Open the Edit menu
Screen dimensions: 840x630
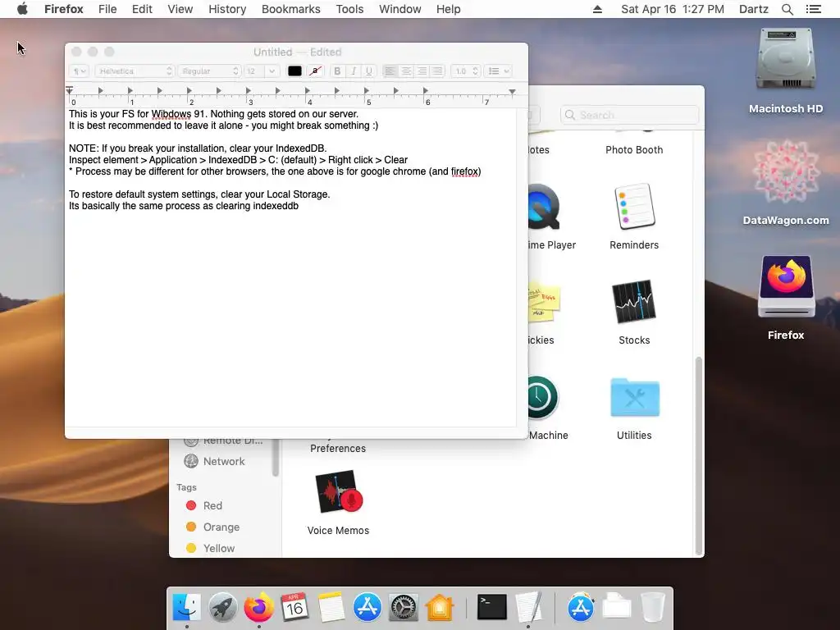(142, 9)
